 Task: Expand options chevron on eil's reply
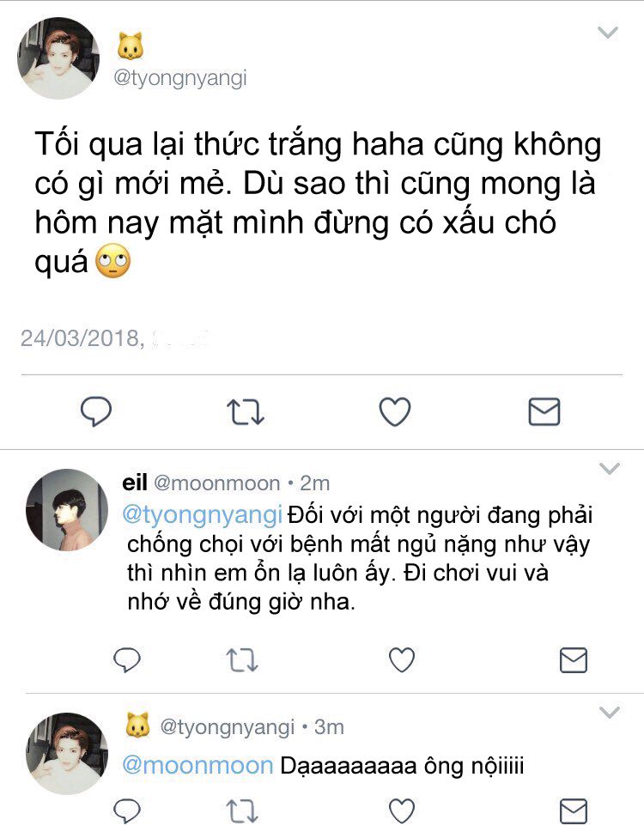pos(610,469)
